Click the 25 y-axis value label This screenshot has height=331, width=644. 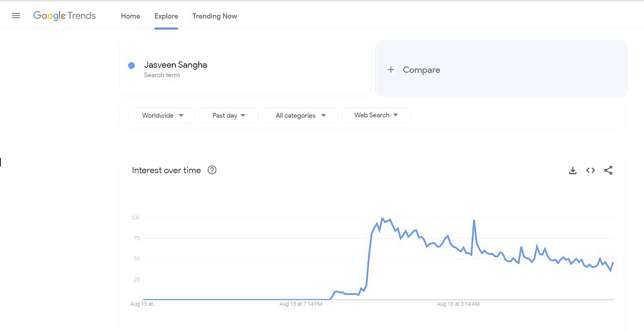pyautogui.click(x=137, y=279)
